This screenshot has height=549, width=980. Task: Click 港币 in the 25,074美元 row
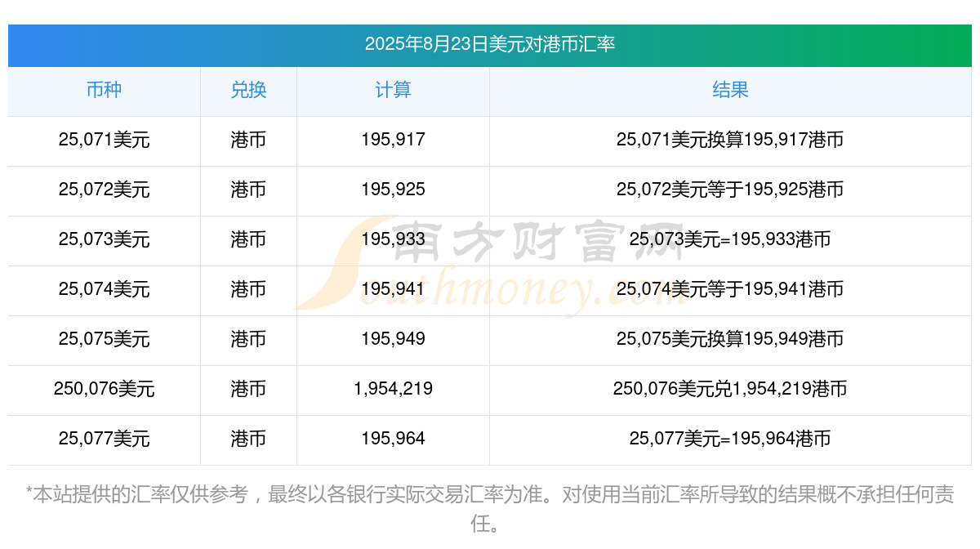pos(248,289)
